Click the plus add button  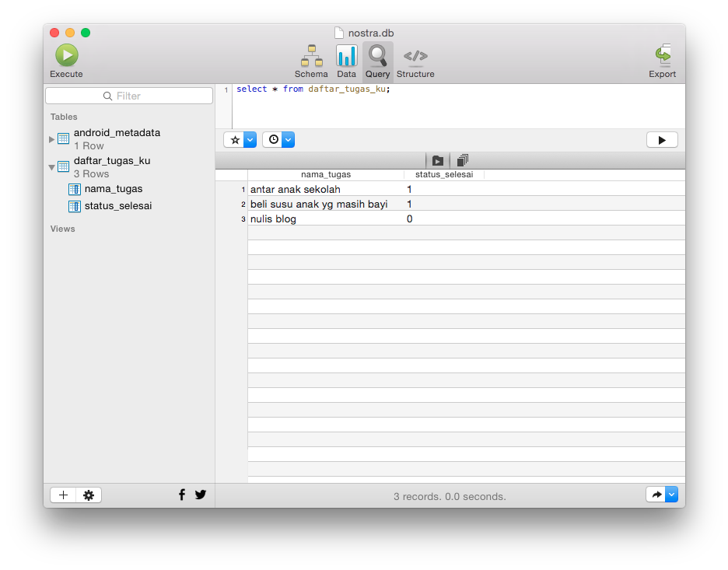pos(63,495)
